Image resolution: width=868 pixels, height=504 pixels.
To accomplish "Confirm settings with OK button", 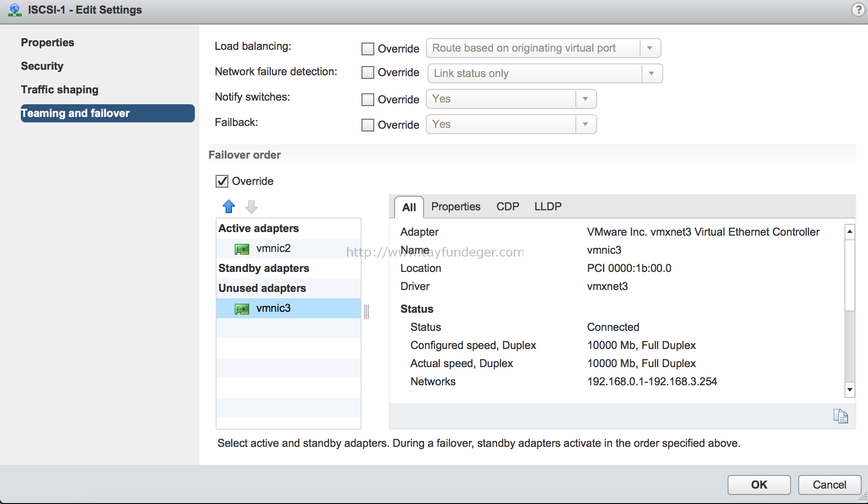I will tap(759, 485).
